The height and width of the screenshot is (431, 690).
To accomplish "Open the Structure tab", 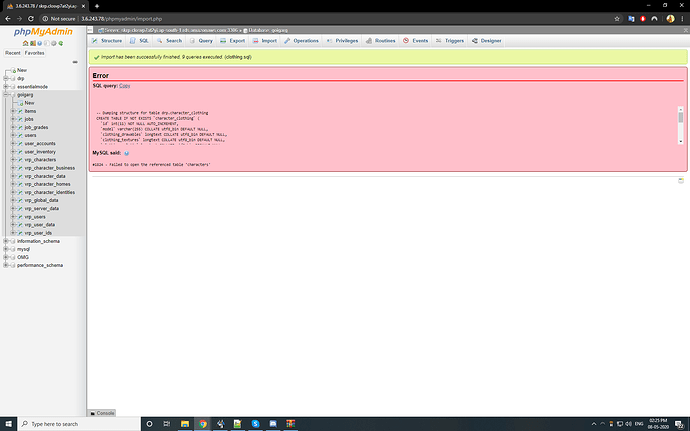I will click(x=107, y=41).
